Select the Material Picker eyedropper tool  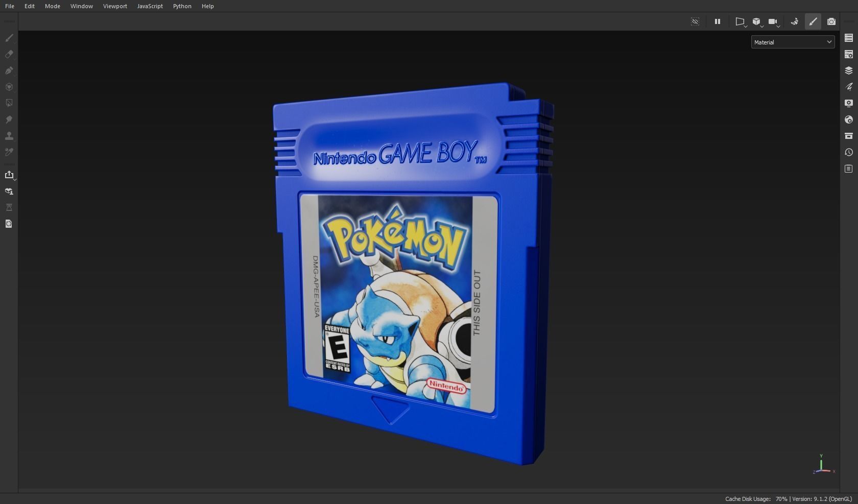(x=9, y=152)
